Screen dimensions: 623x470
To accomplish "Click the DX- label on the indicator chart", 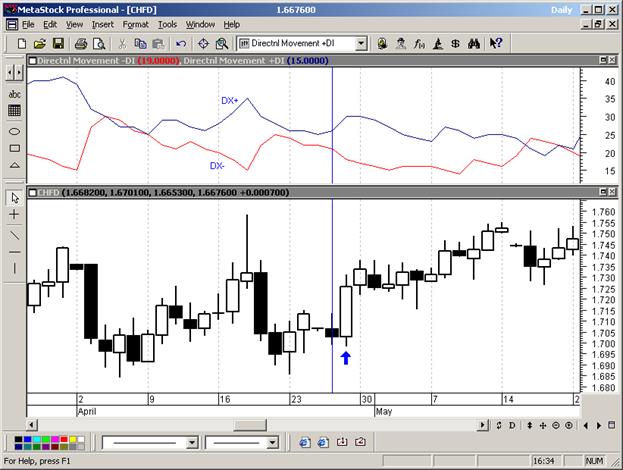I will click(x=217, y=166).
